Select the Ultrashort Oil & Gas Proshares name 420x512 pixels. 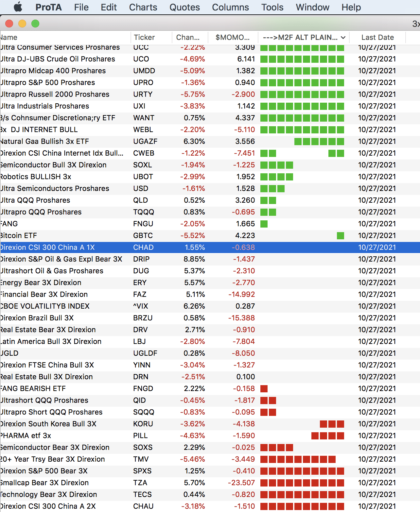click(x=52, y=271)
